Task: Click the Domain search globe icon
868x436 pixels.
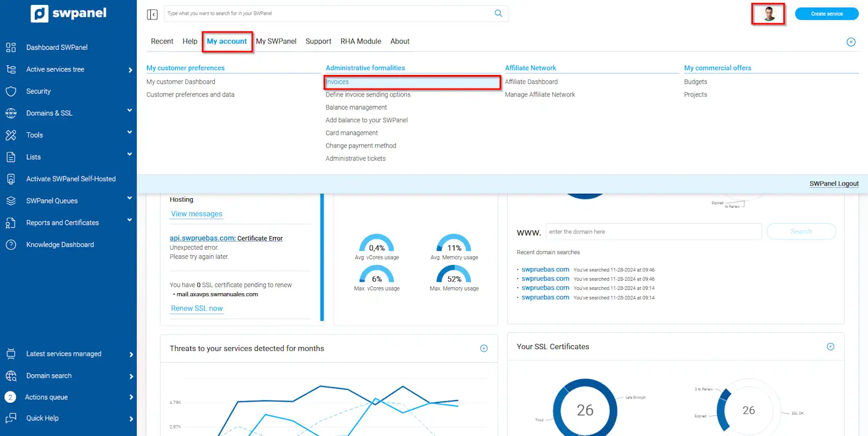Action: pyautogui.click(x=11, y=376)
